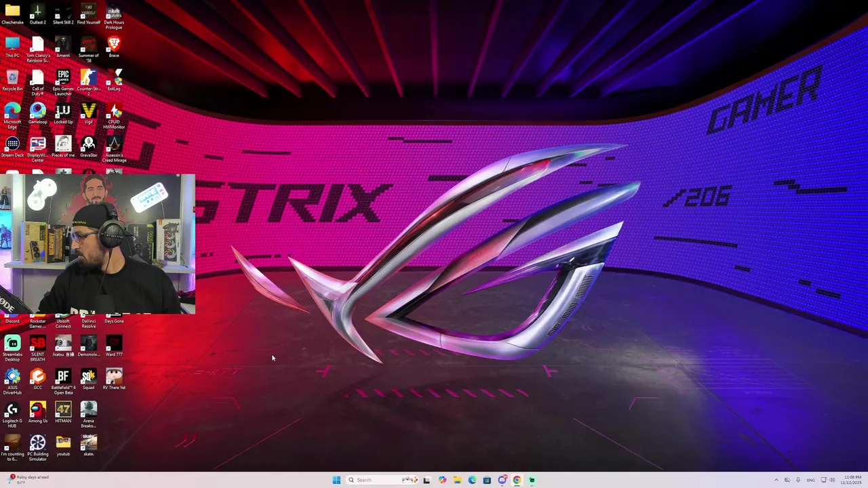Open Microsoft Store from the taskbar

coord(487,480)
